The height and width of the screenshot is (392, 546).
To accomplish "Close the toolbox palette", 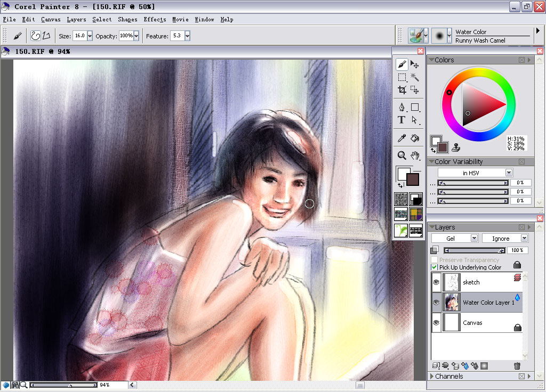I will pos(420,51).
